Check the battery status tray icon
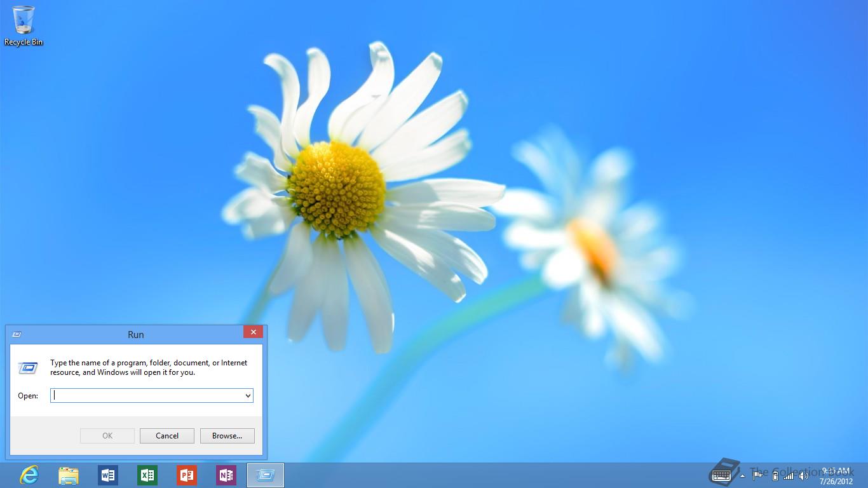The image size is (868, 488). [x=775, y=475]
